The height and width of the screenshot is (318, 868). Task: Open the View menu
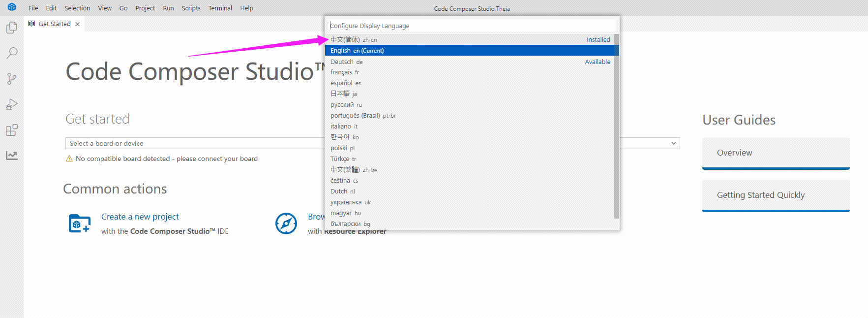105,8
